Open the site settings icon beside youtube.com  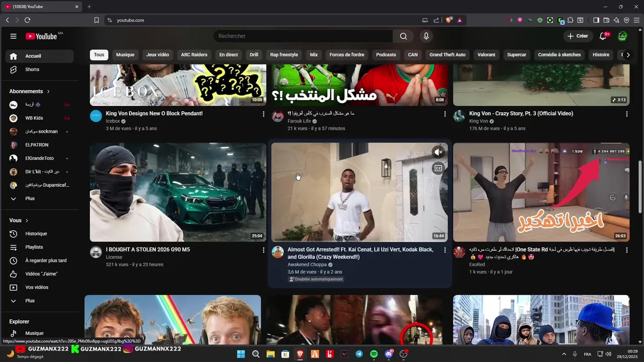coord(109,20)
